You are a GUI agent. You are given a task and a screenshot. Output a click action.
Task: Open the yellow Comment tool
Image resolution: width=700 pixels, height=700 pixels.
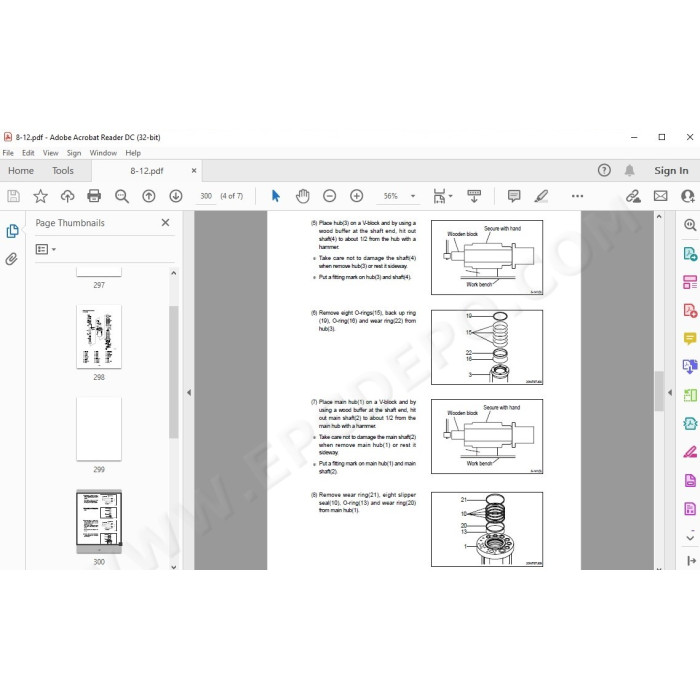(690, 338)
